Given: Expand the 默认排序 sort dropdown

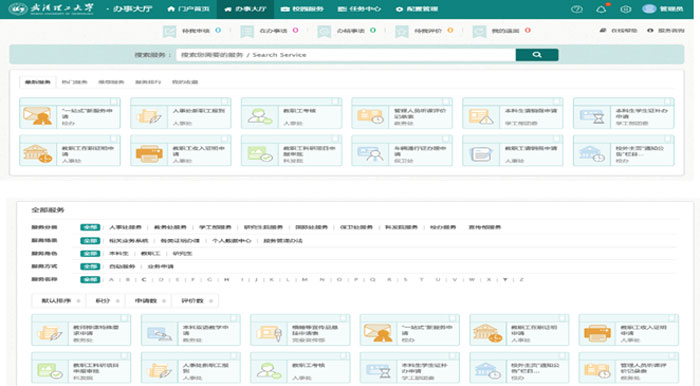Looking at the screenshot, I should 60,301.
